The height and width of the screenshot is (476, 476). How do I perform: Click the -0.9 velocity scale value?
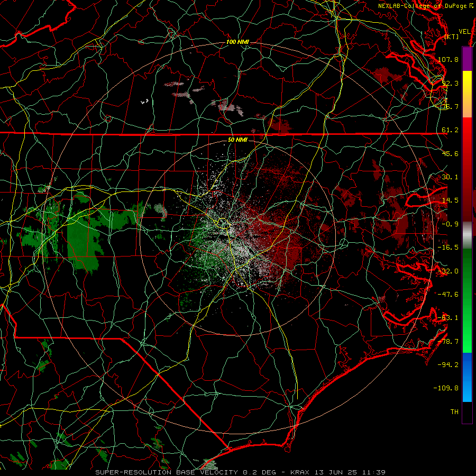450,224
